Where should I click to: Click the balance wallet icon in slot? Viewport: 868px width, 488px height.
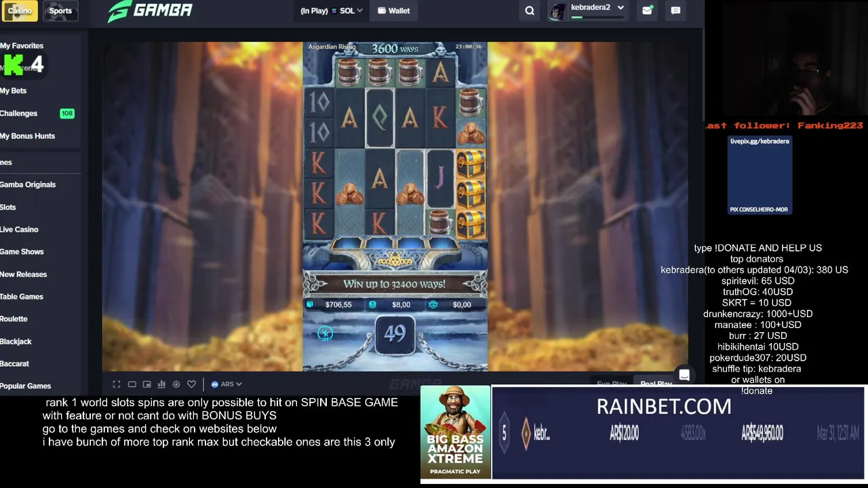[x=310, y=305]
